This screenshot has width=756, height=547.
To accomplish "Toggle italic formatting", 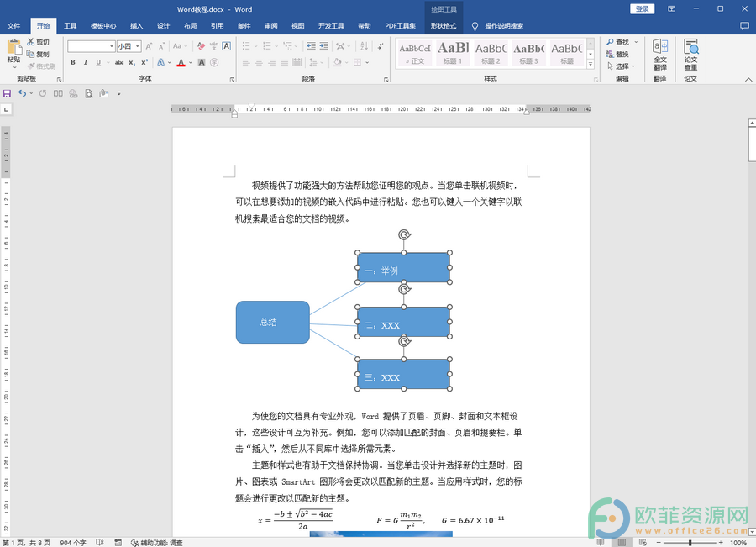I will [86, 62].
